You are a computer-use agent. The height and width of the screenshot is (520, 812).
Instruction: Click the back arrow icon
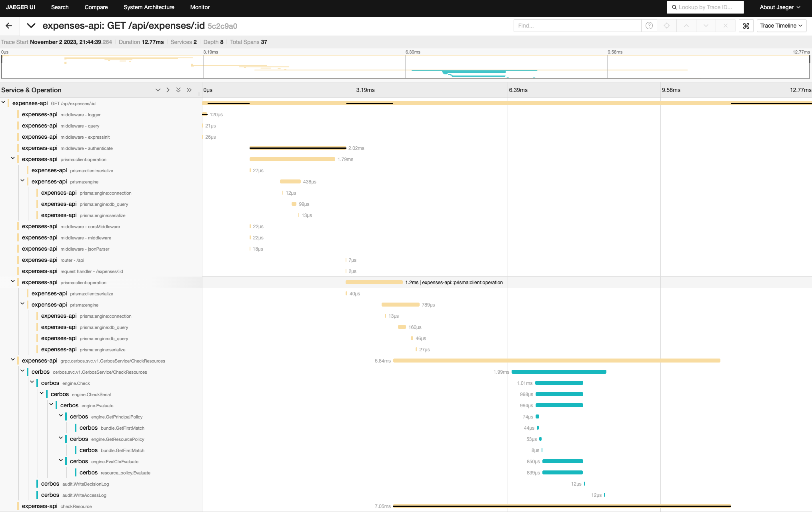[x=9, y=26]
